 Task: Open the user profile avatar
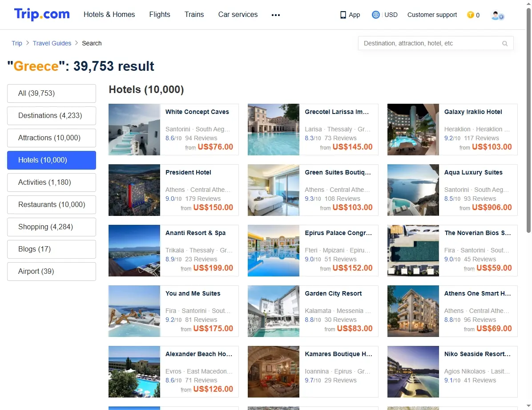[497, 15]
